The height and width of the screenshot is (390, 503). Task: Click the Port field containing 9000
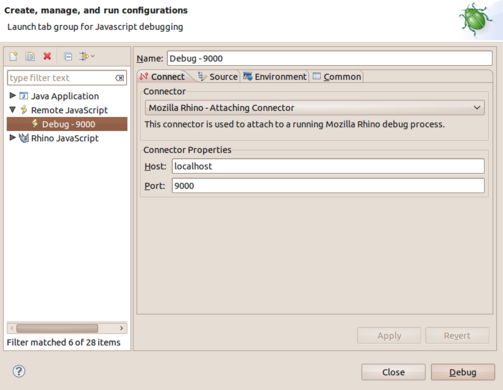coord(328,186)
